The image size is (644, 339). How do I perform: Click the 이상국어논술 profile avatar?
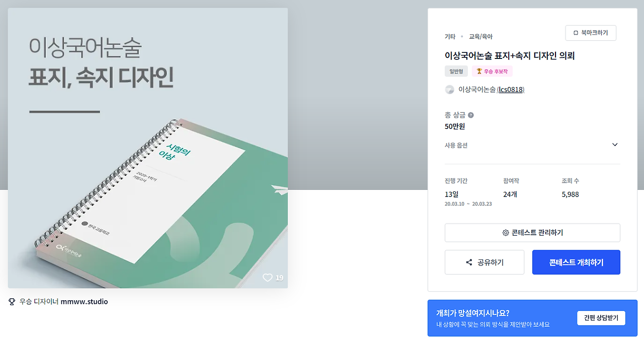tap(450, 90)
